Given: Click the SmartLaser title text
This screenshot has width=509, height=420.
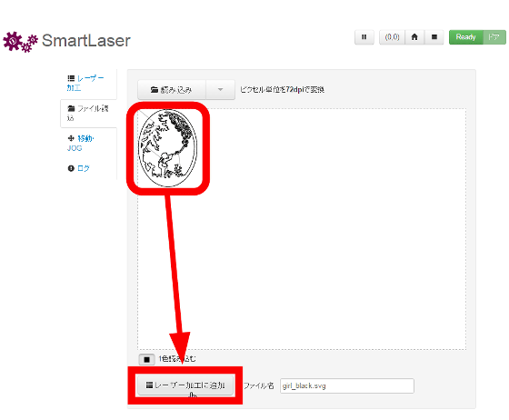Looking at the screenshot, I should (x=86, y=41).
